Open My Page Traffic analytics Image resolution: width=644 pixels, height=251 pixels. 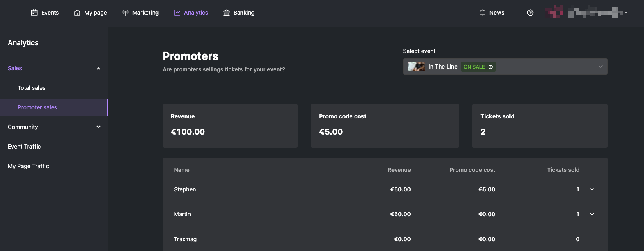point(28,166)
